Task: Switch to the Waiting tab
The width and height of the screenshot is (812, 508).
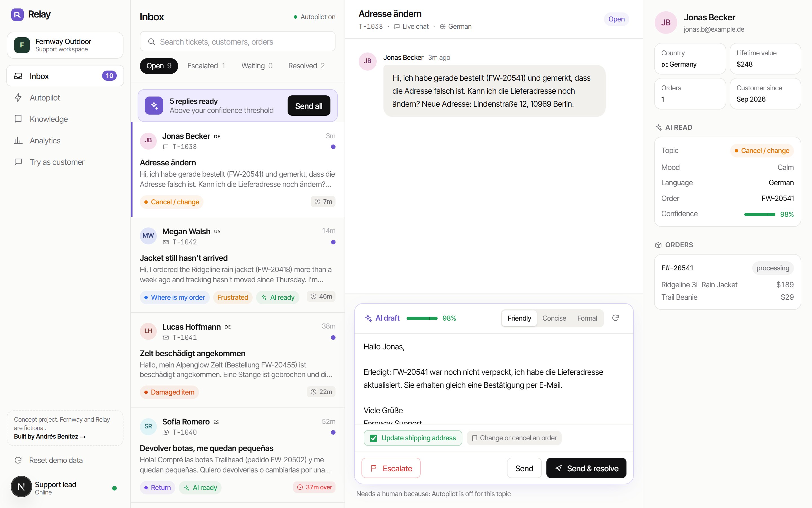Action: pyautogui.click(x=257, y=66)
